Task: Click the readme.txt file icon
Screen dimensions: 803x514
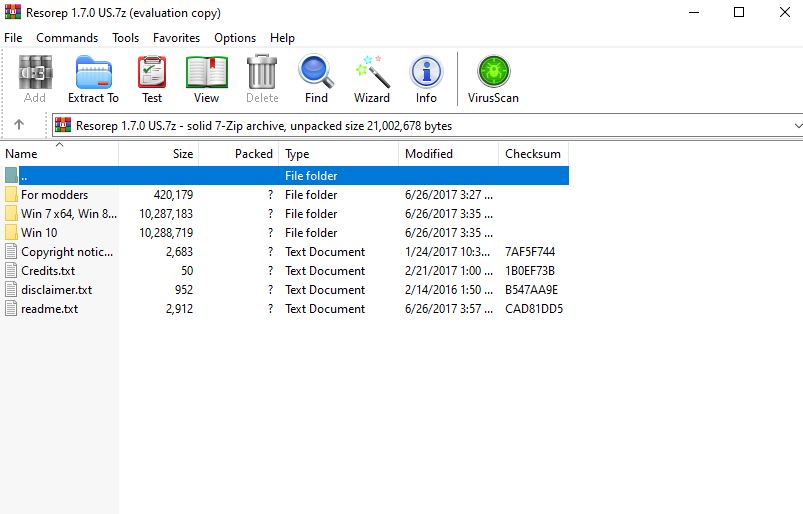Action: tap(11, 309)
